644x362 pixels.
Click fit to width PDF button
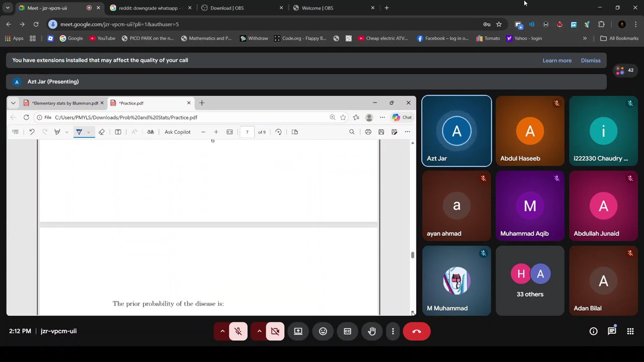[x=229, y=132]
